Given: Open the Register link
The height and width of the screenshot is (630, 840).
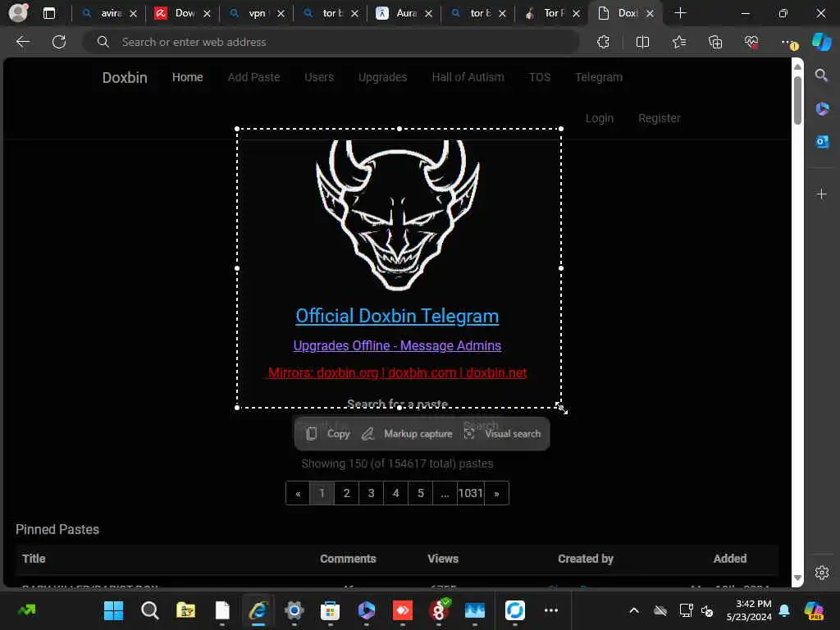Looking at the screenshot, I should tap(659, 118).
